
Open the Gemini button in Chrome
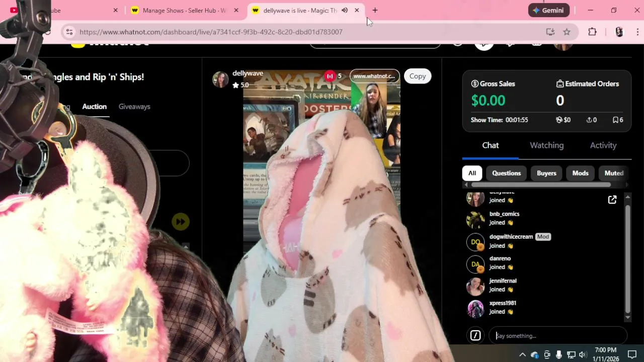[x=549, y=10]
